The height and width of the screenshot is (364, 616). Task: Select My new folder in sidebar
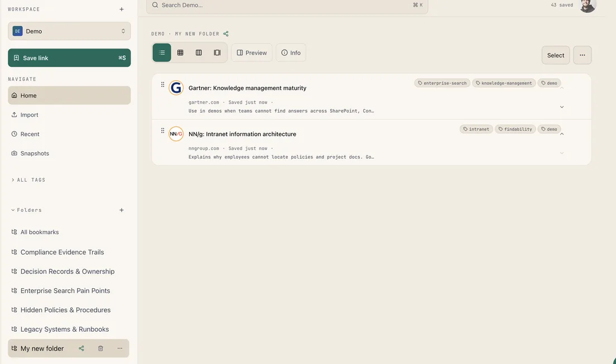tap(42, 348)
